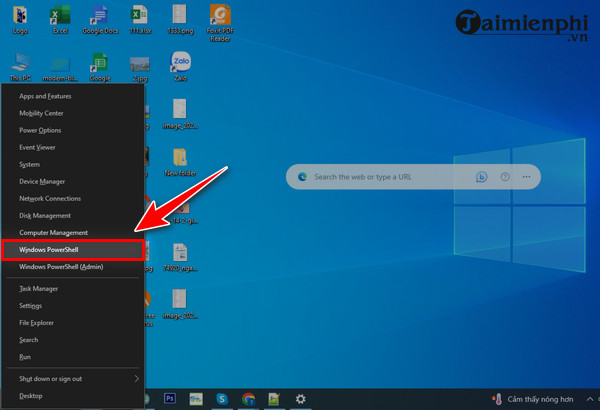Open the three-dot menu in search bar

(527, 176)
